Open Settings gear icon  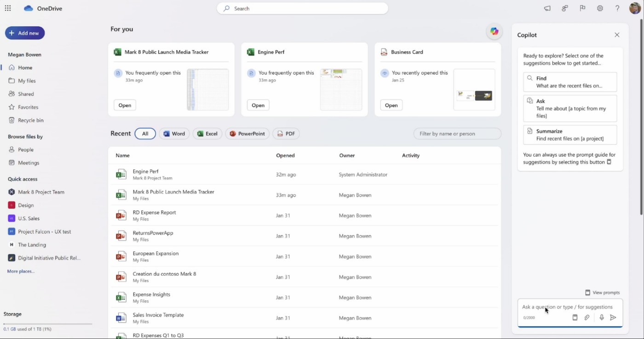[x=600, y=8]
